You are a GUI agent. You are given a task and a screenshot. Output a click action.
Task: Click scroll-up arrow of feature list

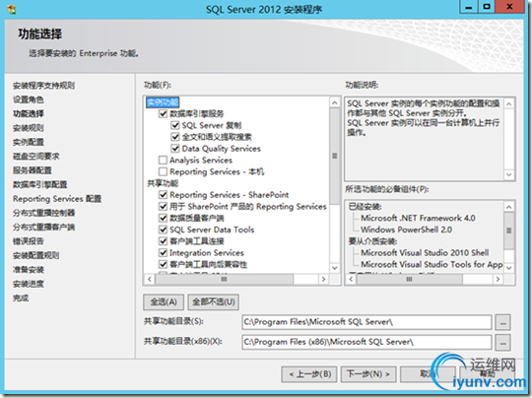335,102
